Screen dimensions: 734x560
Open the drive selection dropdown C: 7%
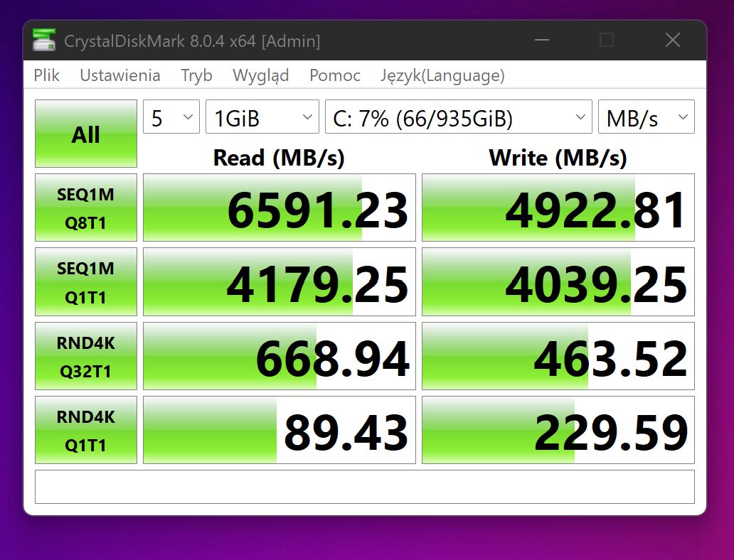coord(459,117)
